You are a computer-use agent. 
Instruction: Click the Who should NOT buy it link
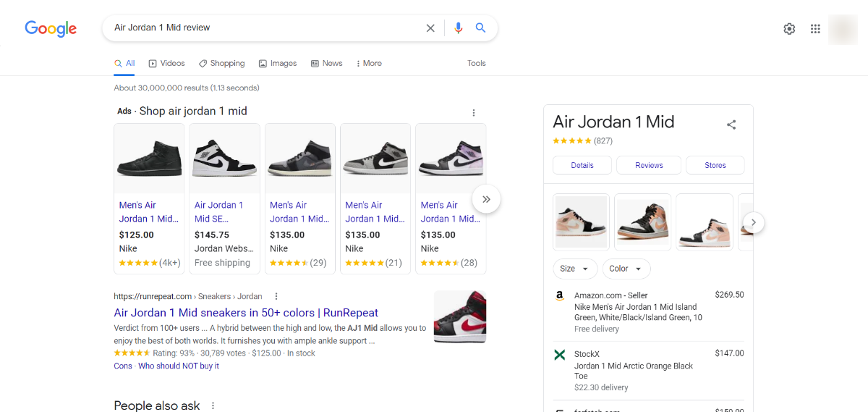(179, 366)
